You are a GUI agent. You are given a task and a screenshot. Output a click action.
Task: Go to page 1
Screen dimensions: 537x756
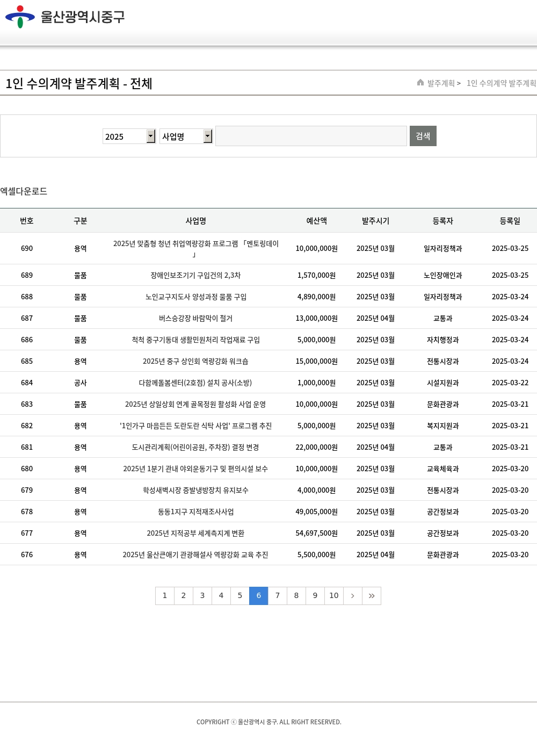165,596
